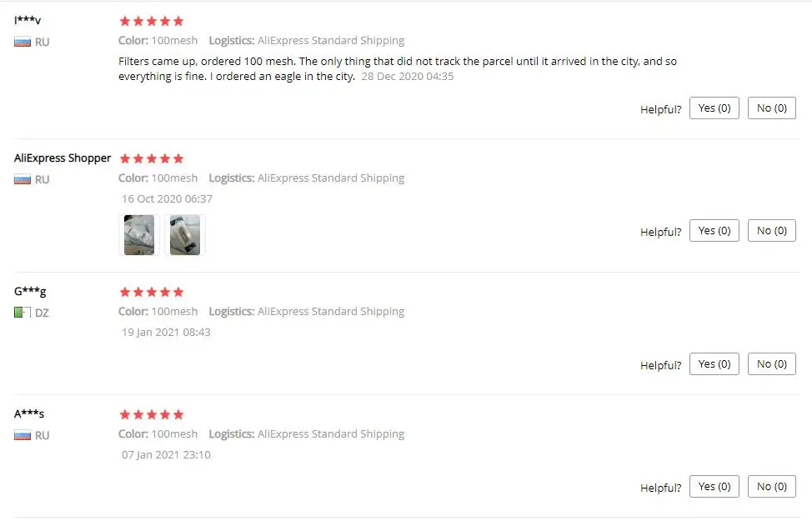812x521 pixels.
Task: Click the AliExpress Shopper reviewer name
Action: pyautogui.click(x=63, y=158)
